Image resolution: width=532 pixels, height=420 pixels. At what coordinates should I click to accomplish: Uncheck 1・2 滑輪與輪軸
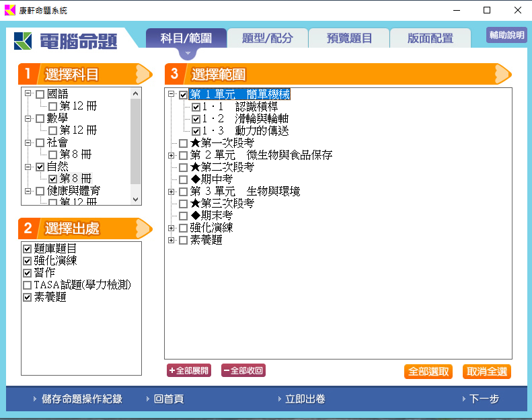pyautogui.click(x=196, y=119)
